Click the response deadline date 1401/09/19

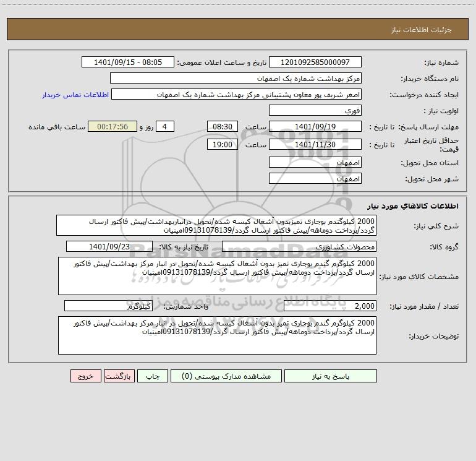click(315, 126)
